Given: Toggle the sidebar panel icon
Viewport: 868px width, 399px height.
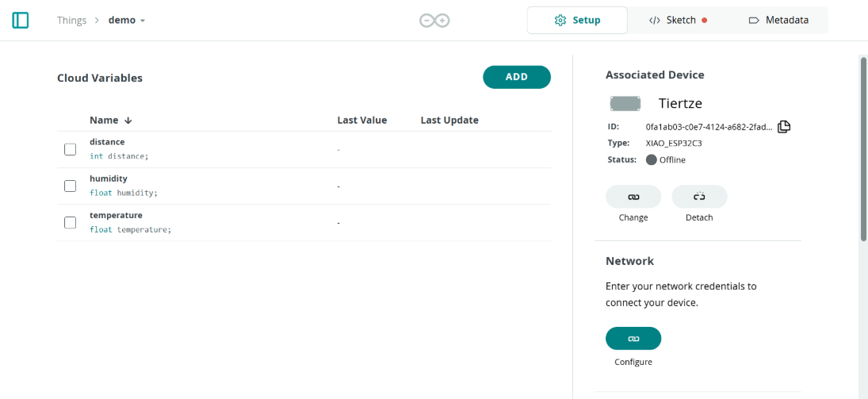Looking at the screenshot, I should (21, 21).
